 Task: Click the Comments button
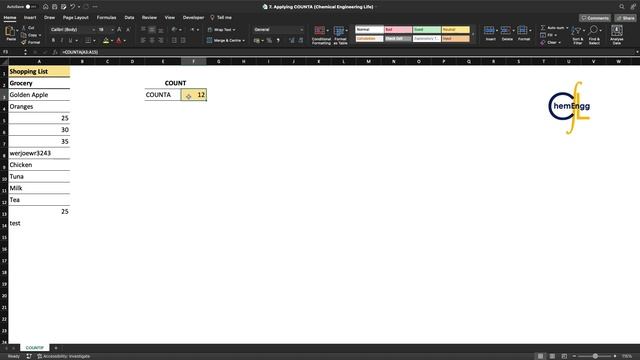click(x=595, y=18)
